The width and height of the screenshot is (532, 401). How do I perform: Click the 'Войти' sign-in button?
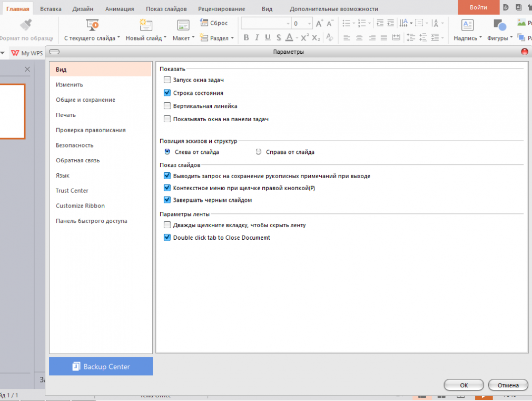pyautogui.click(x=478, y=7)
